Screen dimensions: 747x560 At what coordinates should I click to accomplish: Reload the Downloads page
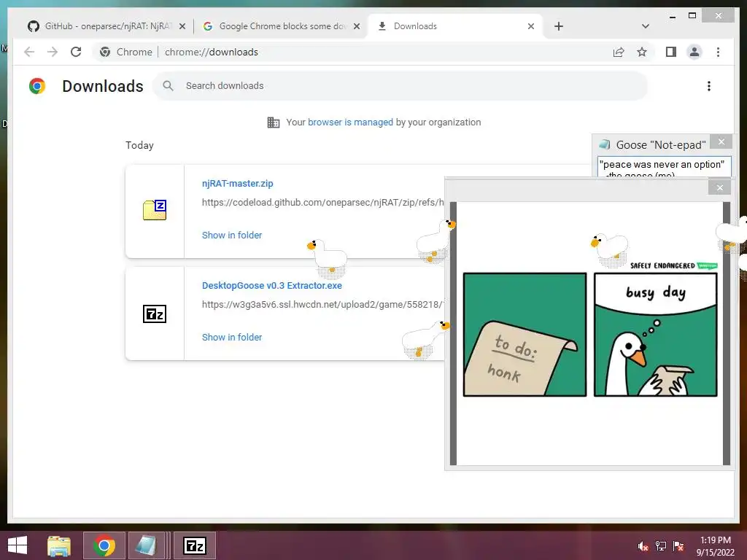[76, 52]
